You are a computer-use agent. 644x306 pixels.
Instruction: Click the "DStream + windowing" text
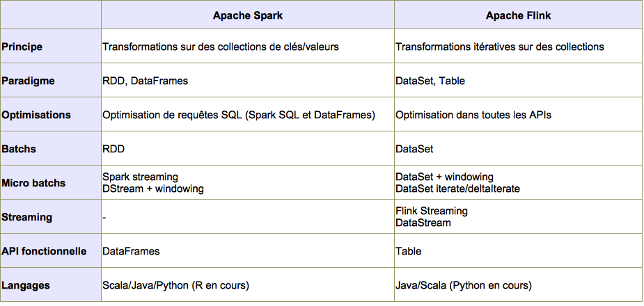pyautogui.click(x=153, y=188)
